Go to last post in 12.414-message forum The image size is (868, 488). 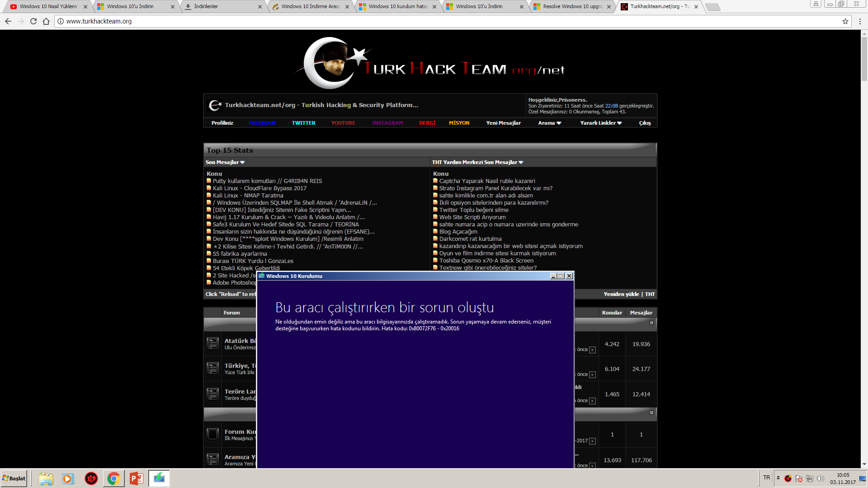592,401
